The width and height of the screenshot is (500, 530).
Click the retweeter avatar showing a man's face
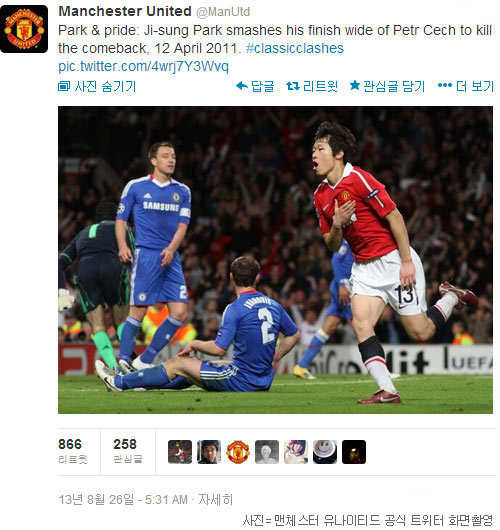click(209, 452)
